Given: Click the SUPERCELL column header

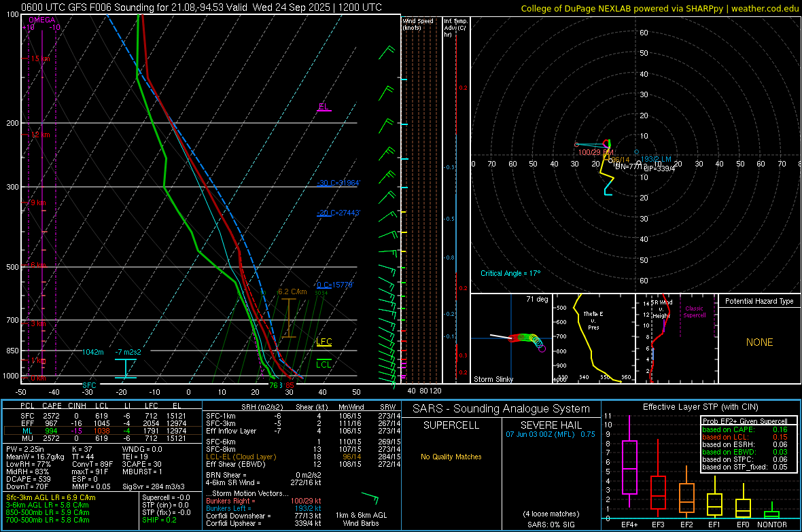Looking at the screenshot, I should click(x=451, y=425).
